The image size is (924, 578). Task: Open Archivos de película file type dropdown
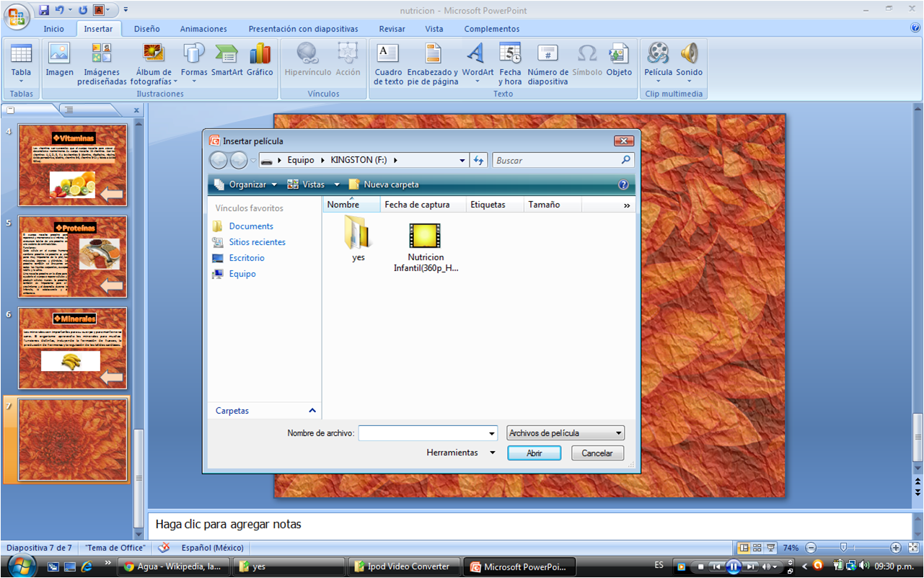[x=566, y=433]
